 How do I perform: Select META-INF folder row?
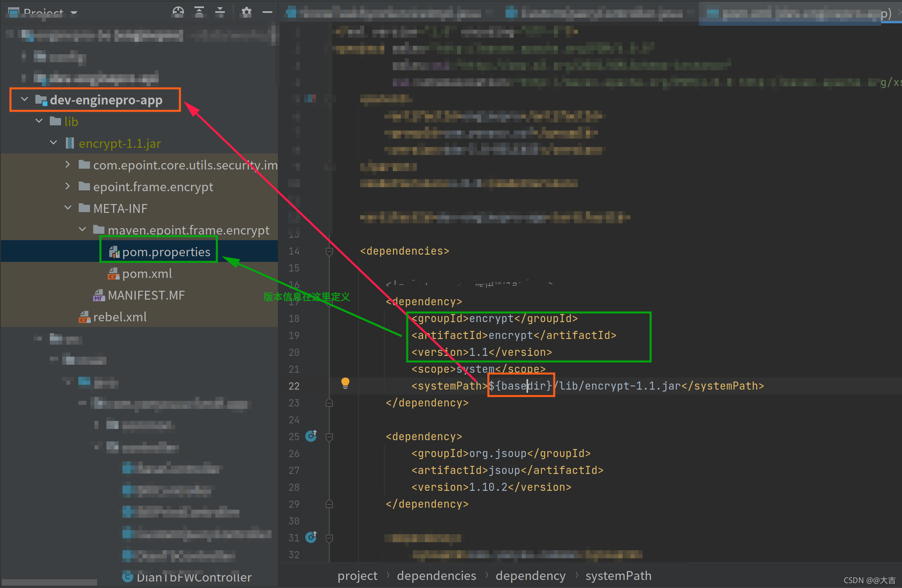[x=139, y=208]
